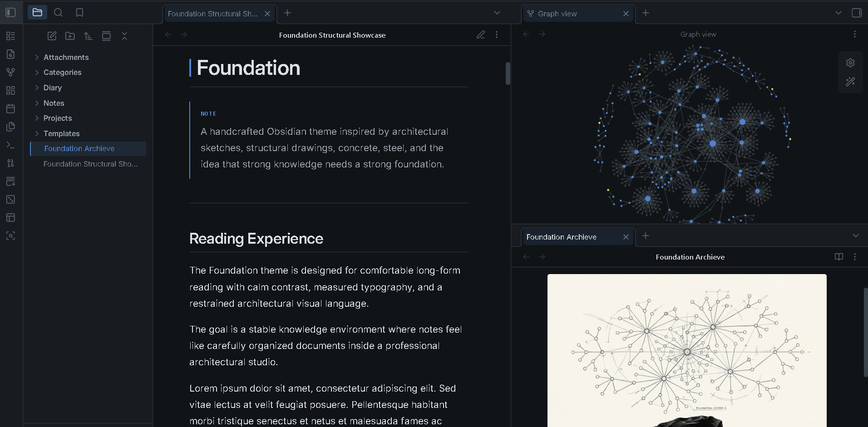The image size is (868, 427).
Task: Toggle auto-reveal current file icon
Action: [x=106, y=36]
